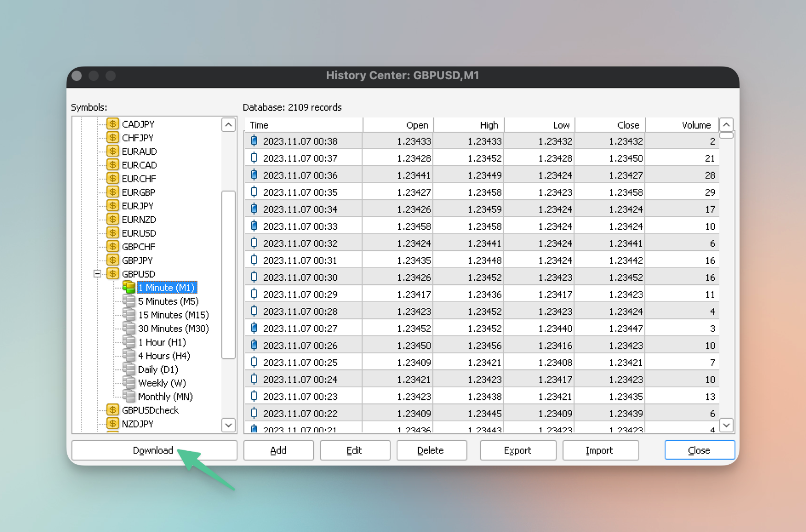Click candlestick icon for 00:38 record

(x=254, y=141)
